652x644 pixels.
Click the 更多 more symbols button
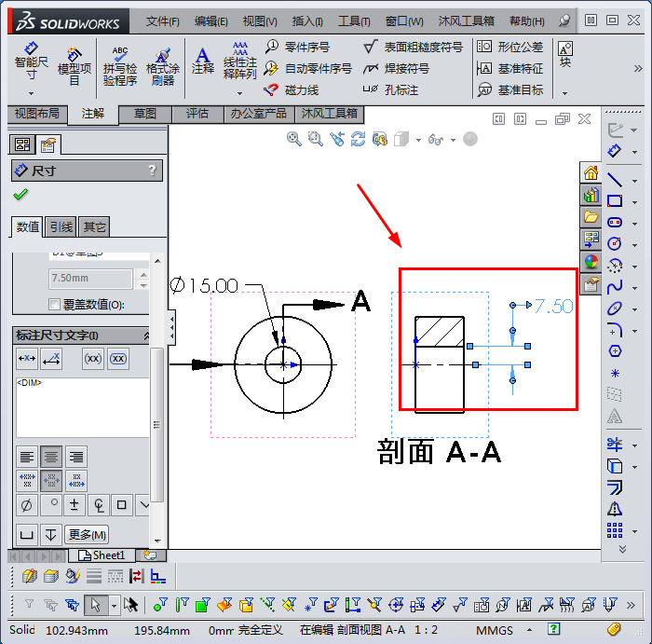point(87,534)
